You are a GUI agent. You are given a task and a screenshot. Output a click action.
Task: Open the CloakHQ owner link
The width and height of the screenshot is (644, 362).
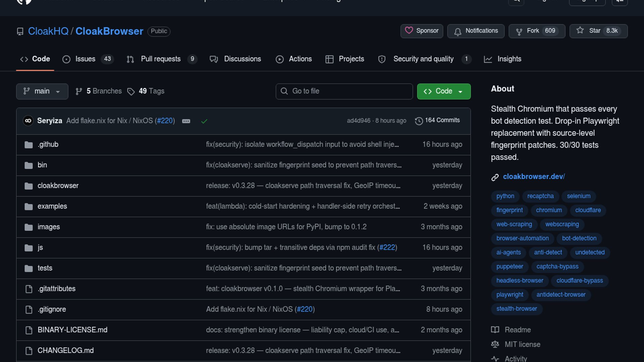pyautogui.click(x=48, y=31)
